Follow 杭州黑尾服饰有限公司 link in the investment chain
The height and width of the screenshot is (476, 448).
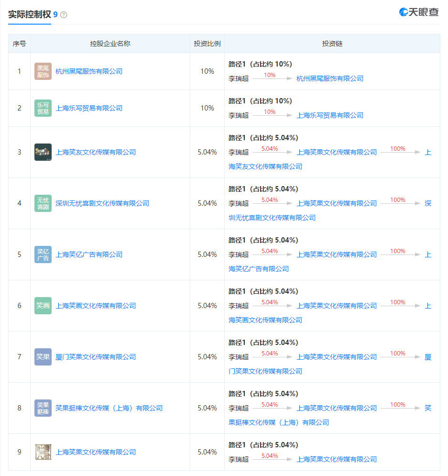(x=330, y=78)
